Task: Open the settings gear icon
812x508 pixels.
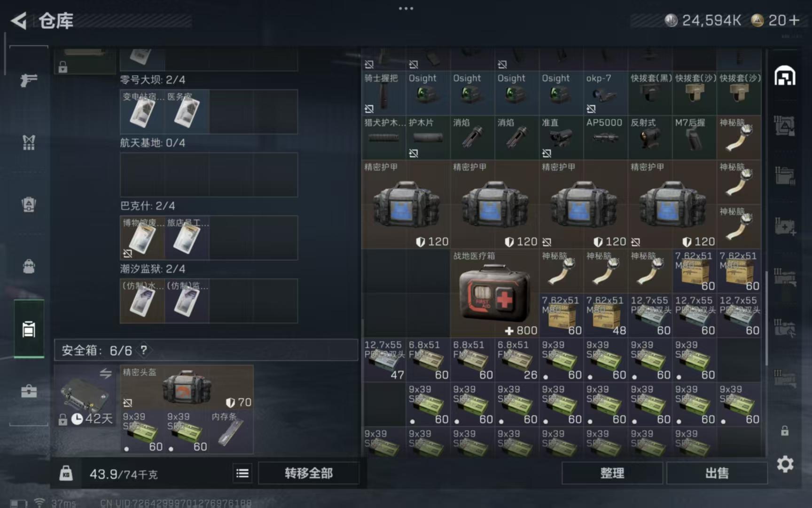Action: (x=785, y=464)
